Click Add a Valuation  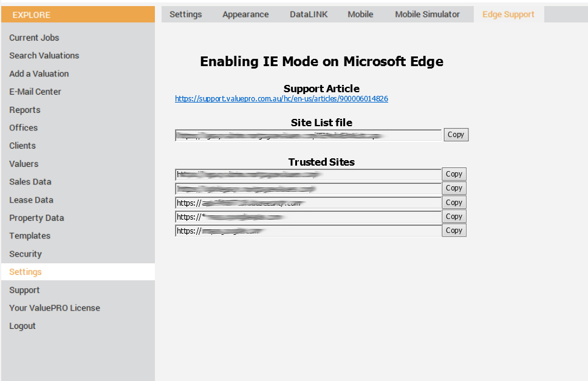39,74
